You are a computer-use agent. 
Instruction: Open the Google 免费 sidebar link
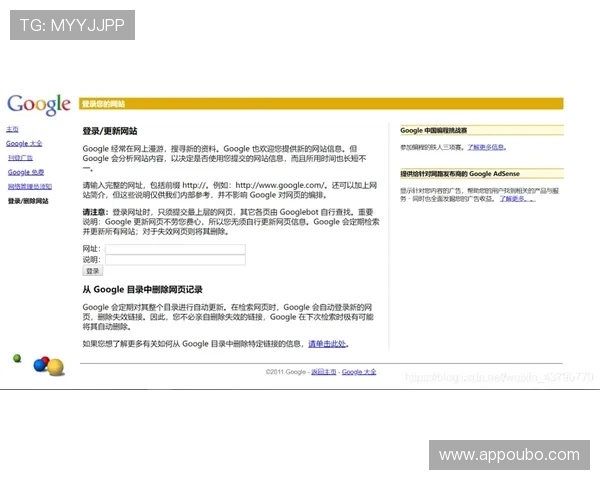26,172
